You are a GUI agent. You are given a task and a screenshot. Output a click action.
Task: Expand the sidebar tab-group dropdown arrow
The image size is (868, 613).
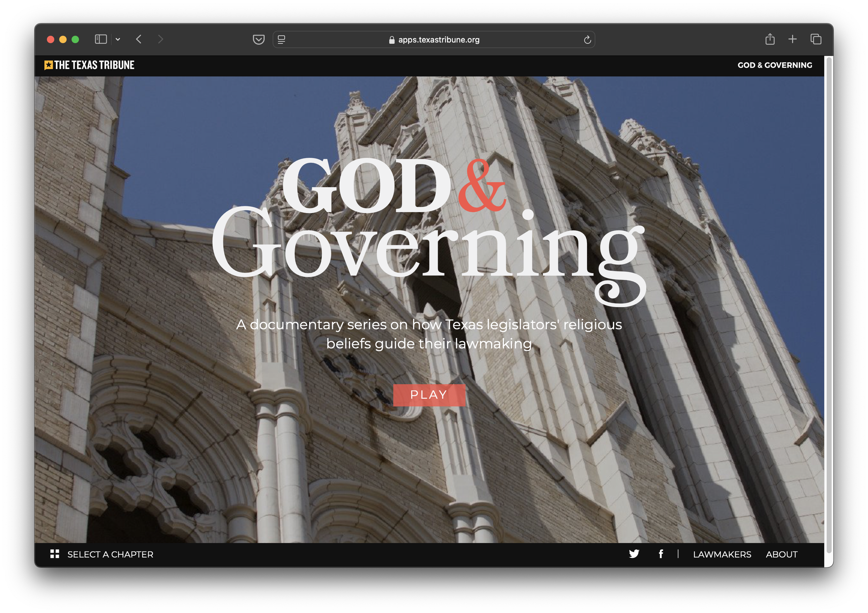tap(118, 39)
